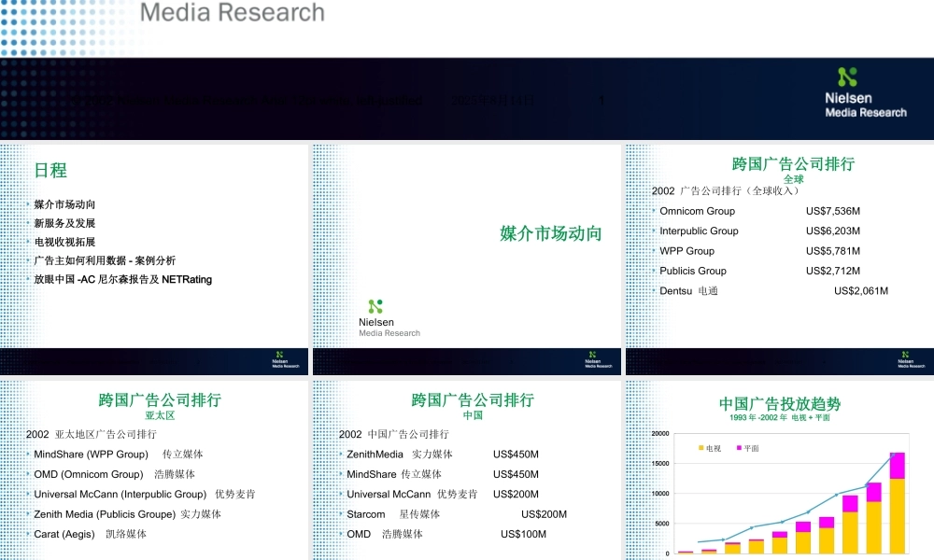Screen dimensions: 934x560
Task: Select the 跨国广告公司排行 中国 slide thumbnail
Action: pyautogui.click(x=466, y=470)
